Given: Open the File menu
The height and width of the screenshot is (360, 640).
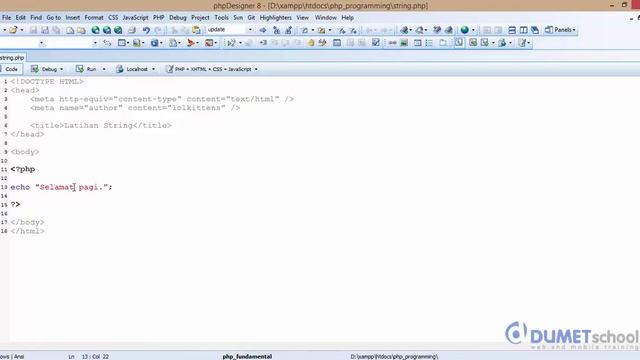Looking at the screenshot, I should 7,18.
